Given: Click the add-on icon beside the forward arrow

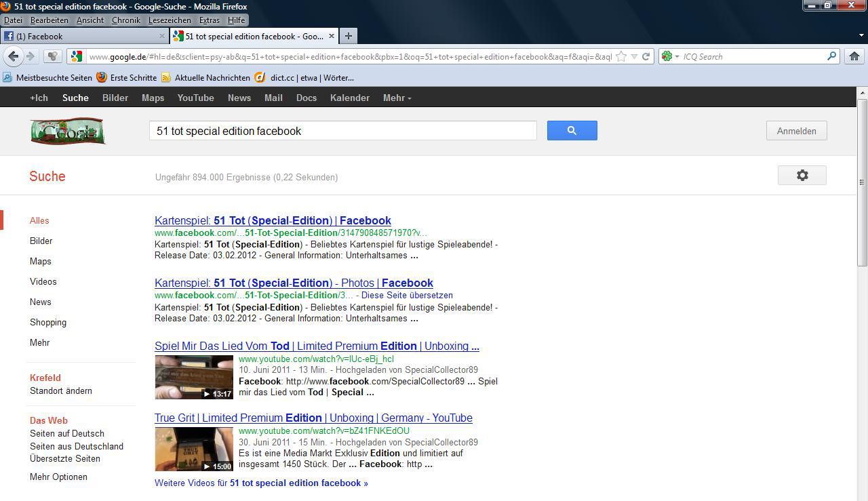Looking at the screenshot, I should [53, 56].
